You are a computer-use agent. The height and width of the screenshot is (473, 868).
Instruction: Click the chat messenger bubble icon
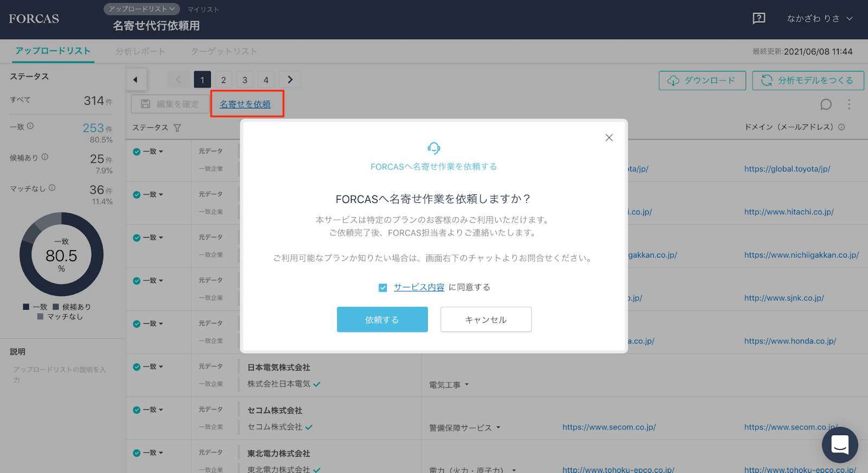(x=839, y=445)
